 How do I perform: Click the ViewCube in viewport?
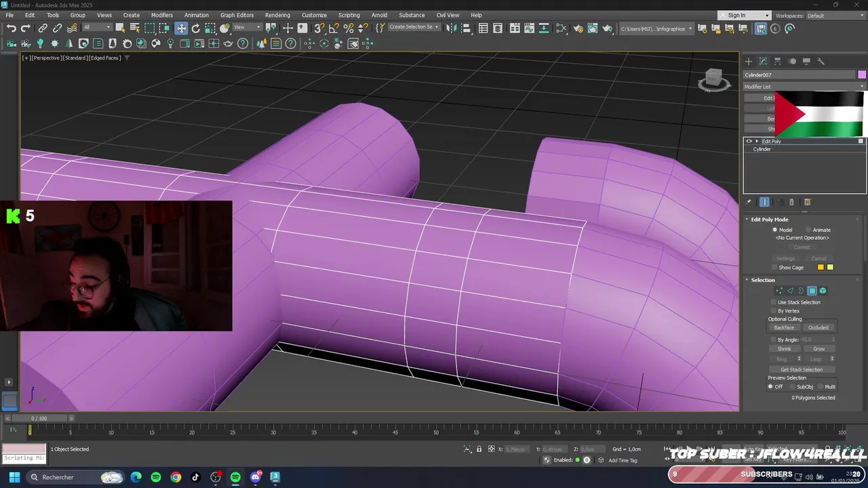pyautogui.click(x=714, y=79)
